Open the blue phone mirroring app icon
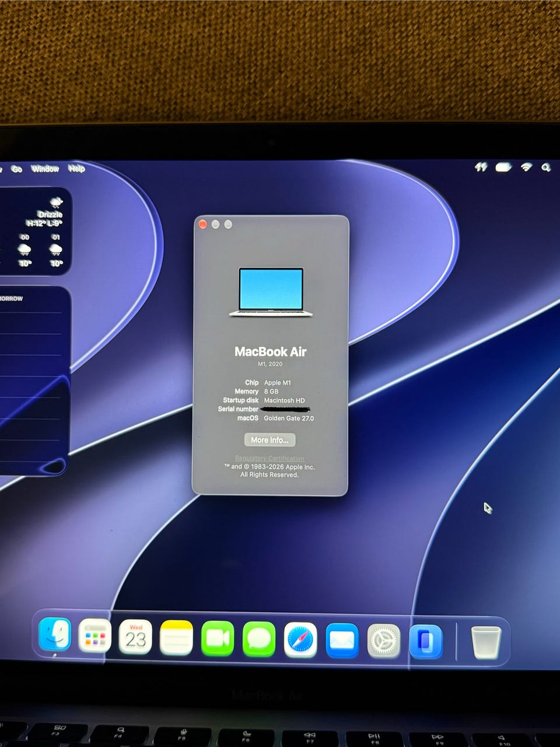Image resolution: width=560 pixels, height=747 pixels. tap(426, 641)
